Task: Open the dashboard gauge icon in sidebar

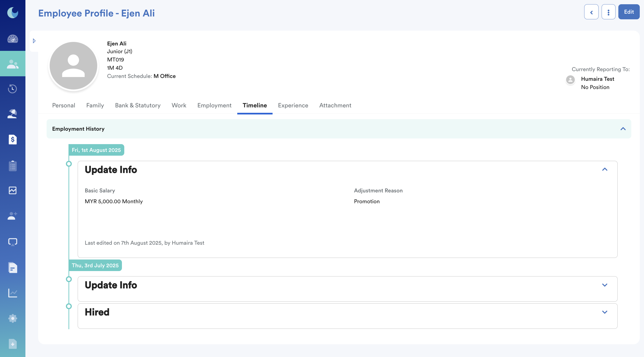Action: pyautogui.click(x=12, y=39)
